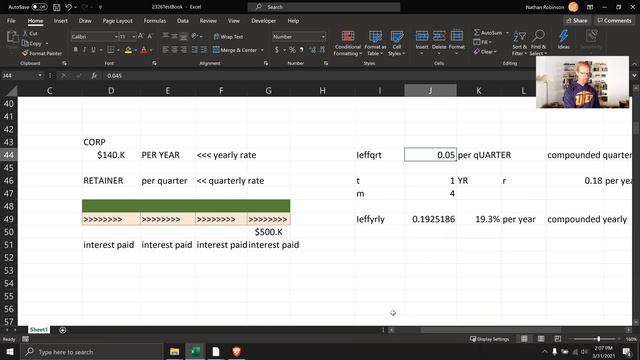Click the Merge & Center button
The width and height of the screenshot is (640, 360).
pyautogui.click(x=235, y=50)
